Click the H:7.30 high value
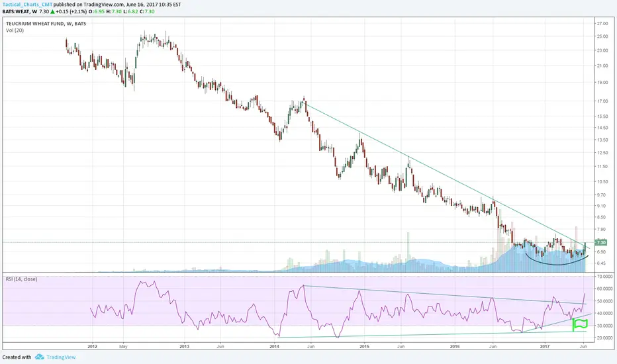Screen dimensions: 617x364 tap(114, 12)
